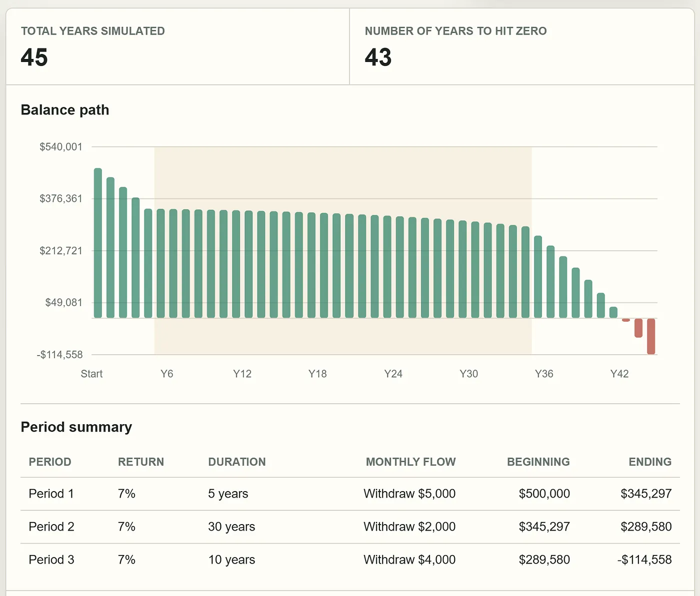
Task: Select the 'Period 1' row label
Action: pos(51,494)
